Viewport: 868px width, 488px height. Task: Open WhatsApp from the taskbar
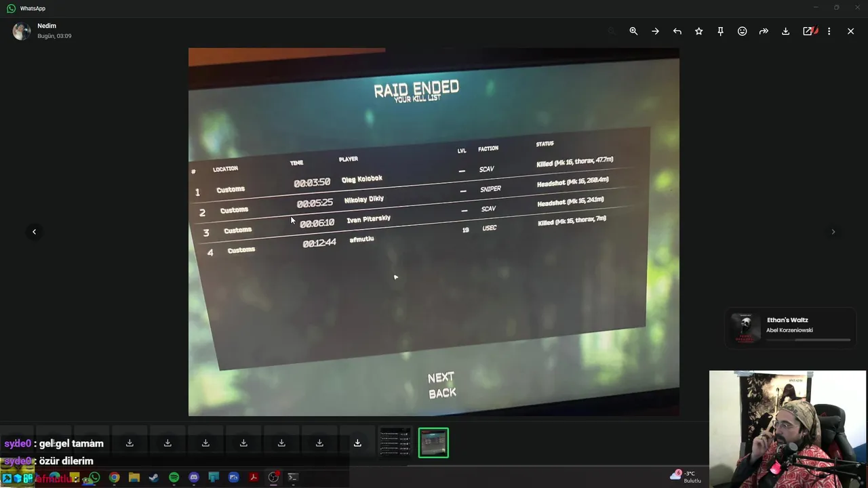(94, 478)
